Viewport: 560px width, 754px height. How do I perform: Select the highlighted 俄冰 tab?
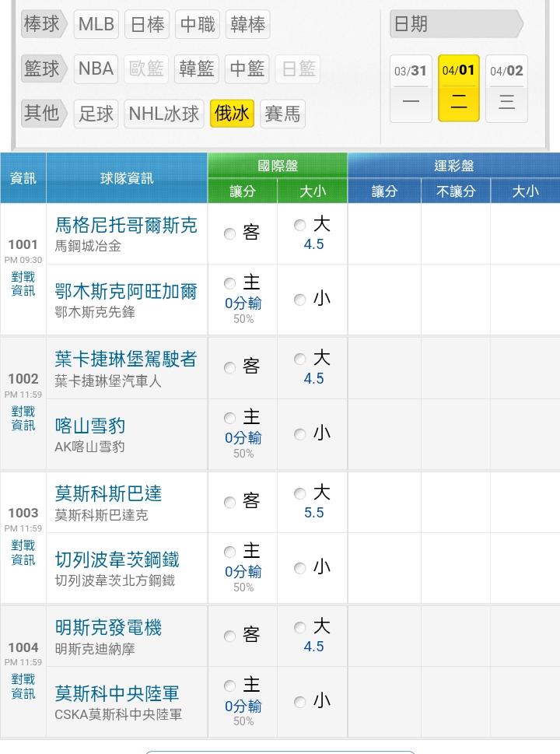tap(232, 114)
